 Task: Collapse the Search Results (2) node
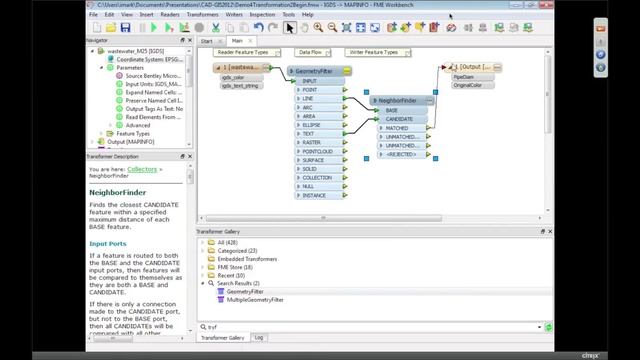tap(202, 283)
